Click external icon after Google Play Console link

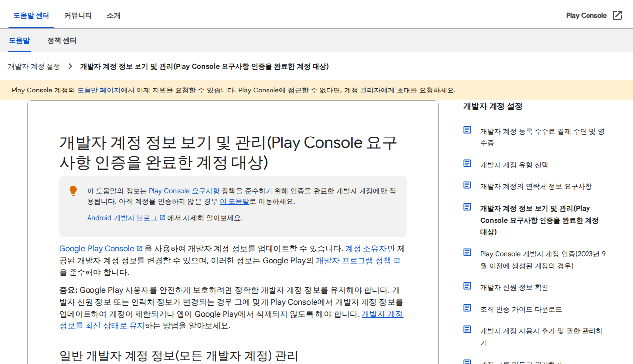click(x=139, y=249)
